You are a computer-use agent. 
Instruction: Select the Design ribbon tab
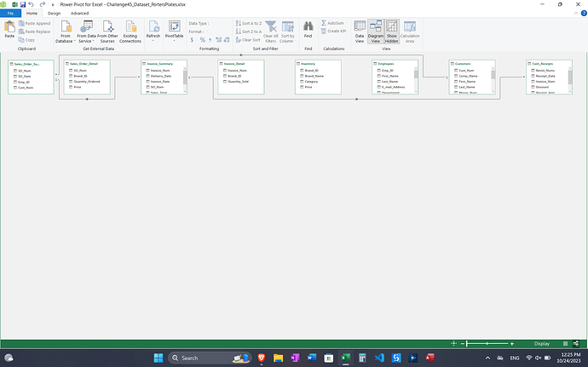pyautogui.click(x=54, y=13)
